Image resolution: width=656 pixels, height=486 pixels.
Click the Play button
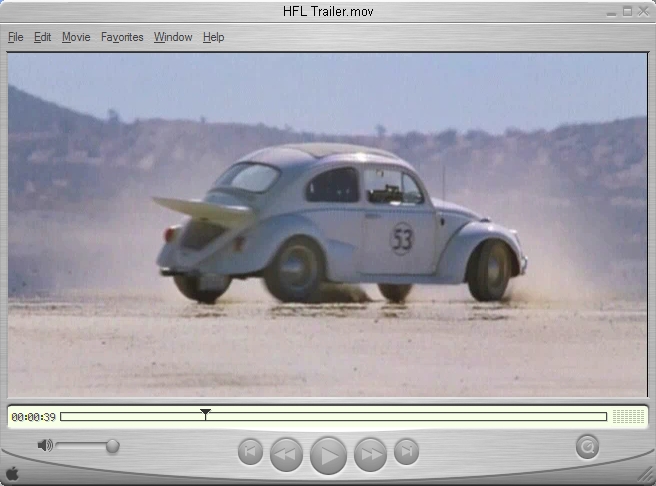pyautogui.click(x=328, y=455)
